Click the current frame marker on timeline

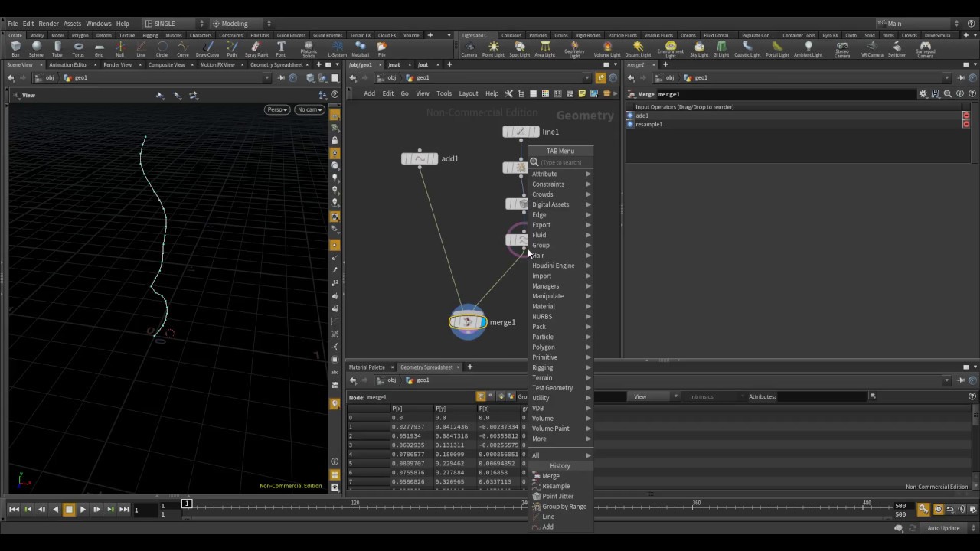click(186, 504)
